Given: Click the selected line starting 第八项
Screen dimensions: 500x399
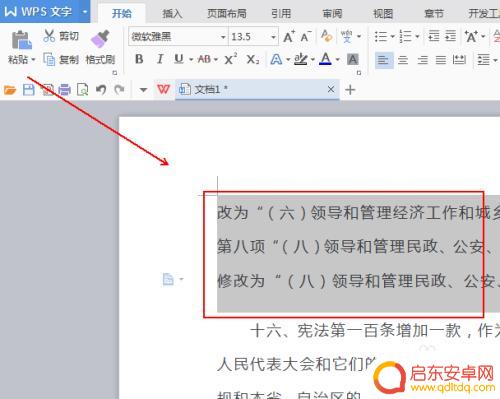Looking at the screenshot, I should [x=358, y=247].
